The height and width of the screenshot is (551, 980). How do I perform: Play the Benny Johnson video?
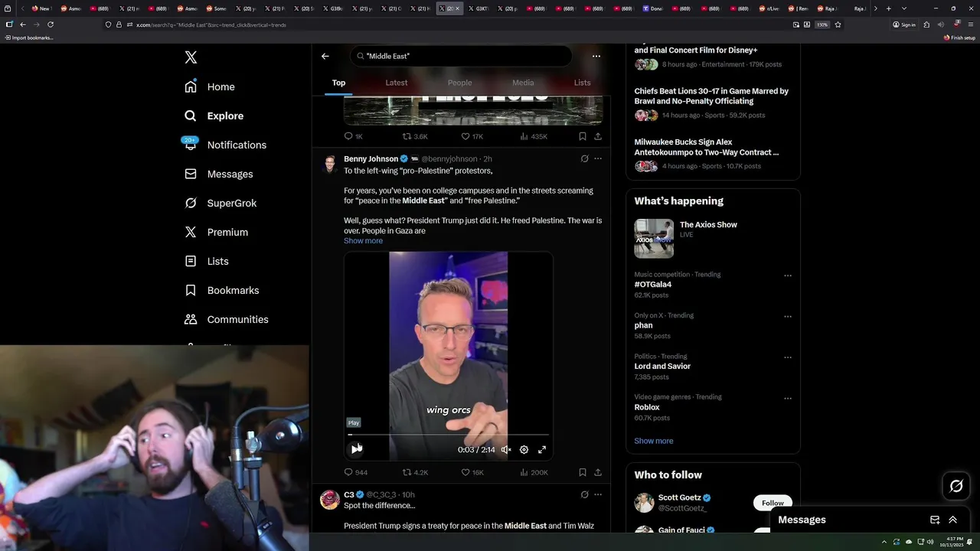point(355,449)
